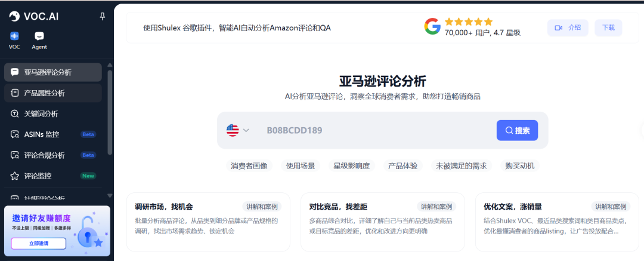Click the 对比竞品，找差距 card title
The image size is (644, 261).
[x=339, y=207]
